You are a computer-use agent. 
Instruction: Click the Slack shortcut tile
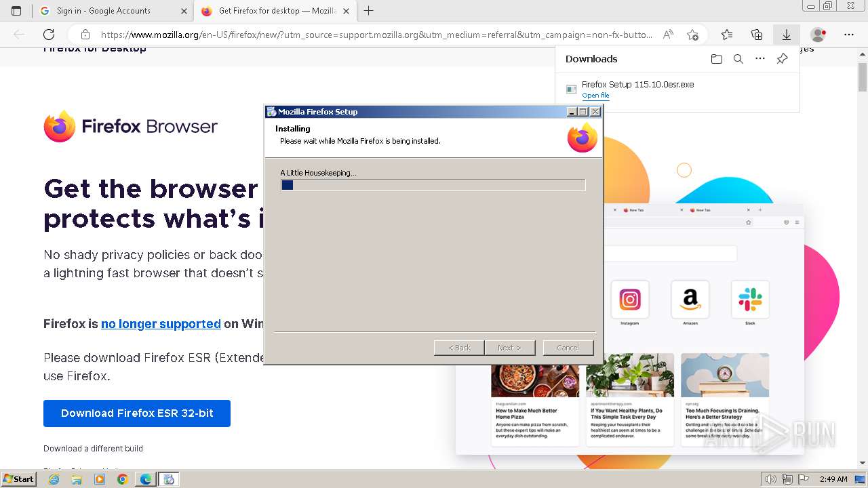pyautogui.click(x=750, y=300)
